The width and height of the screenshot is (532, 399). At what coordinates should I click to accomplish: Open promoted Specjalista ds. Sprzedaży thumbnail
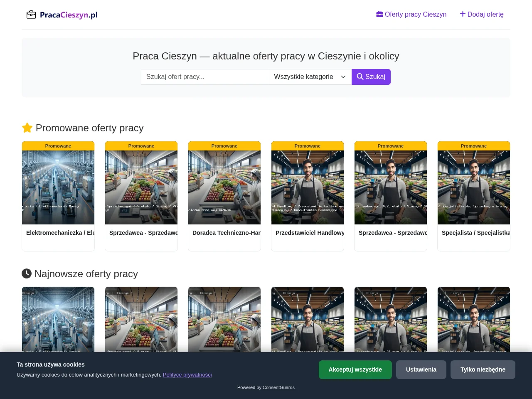coord(474,187)
